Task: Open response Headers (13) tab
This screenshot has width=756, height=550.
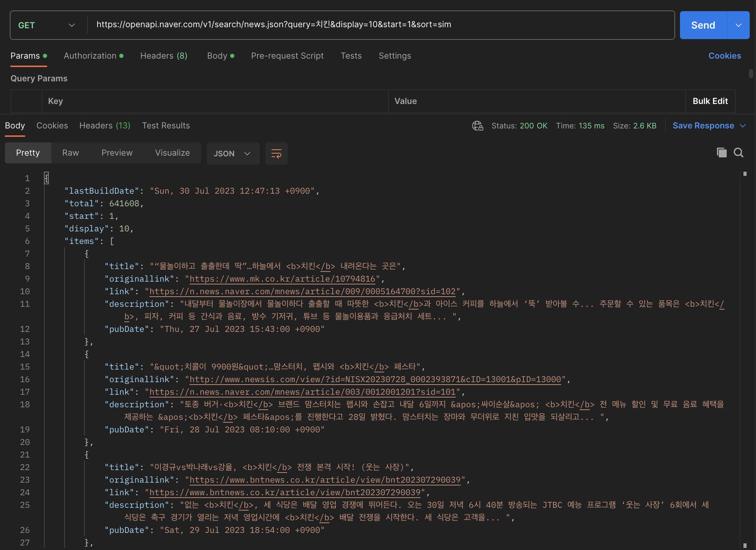Action: pos(105,126)
